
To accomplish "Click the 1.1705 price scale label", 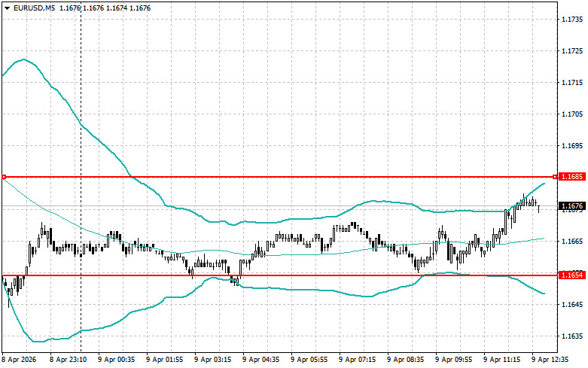I will pyautogui.click(x=572, y=114).
